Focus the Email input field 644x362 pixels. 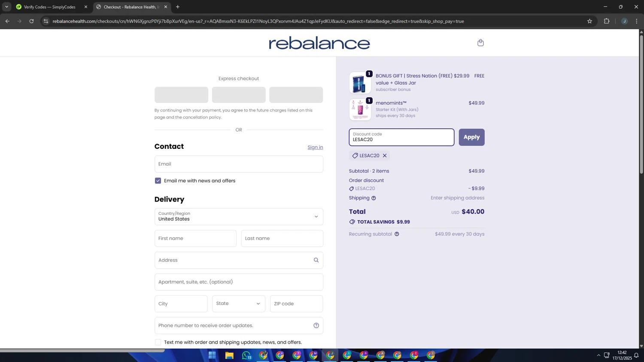pos(239,164)
